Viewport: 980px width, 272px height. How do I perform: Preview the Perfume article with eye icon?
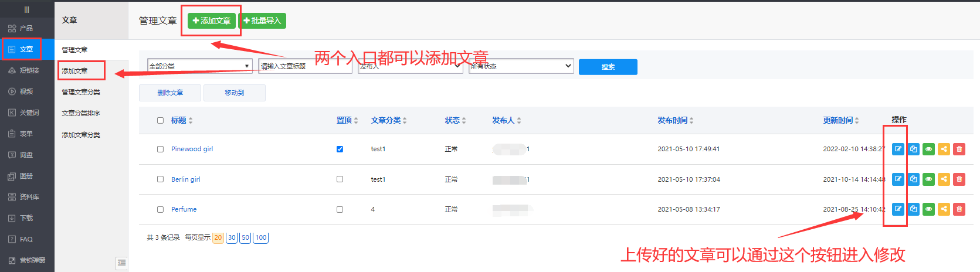tap(928, 209)
